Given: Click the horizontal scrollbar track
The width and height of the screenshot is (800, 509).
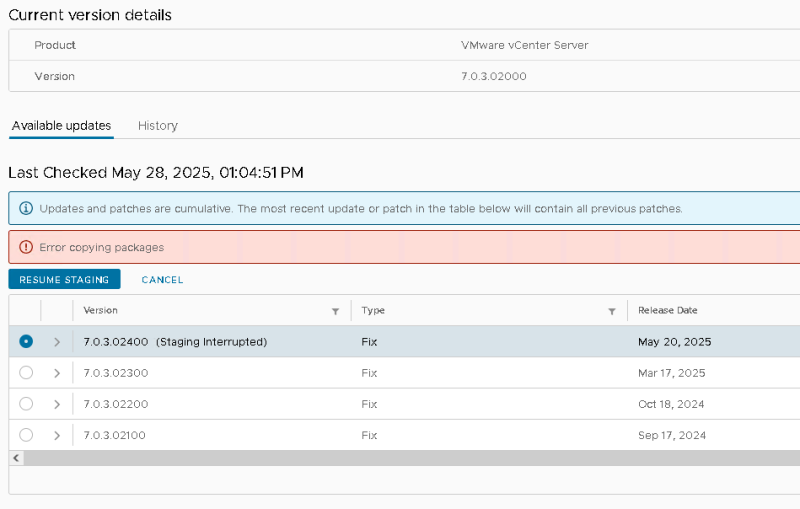Looking at the screenshot, I should pos(412,458).
